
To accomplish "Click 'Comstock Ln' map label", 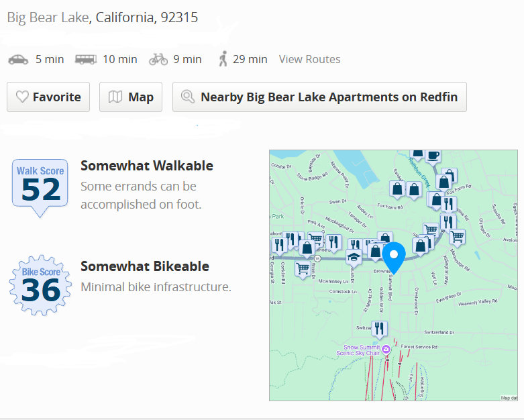I will click(343, 292).
